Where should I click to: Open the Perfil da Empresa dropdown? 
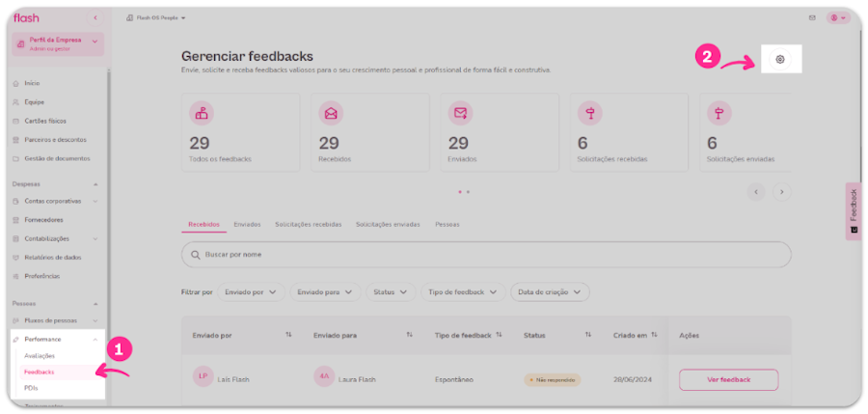(x=58, y=43)
